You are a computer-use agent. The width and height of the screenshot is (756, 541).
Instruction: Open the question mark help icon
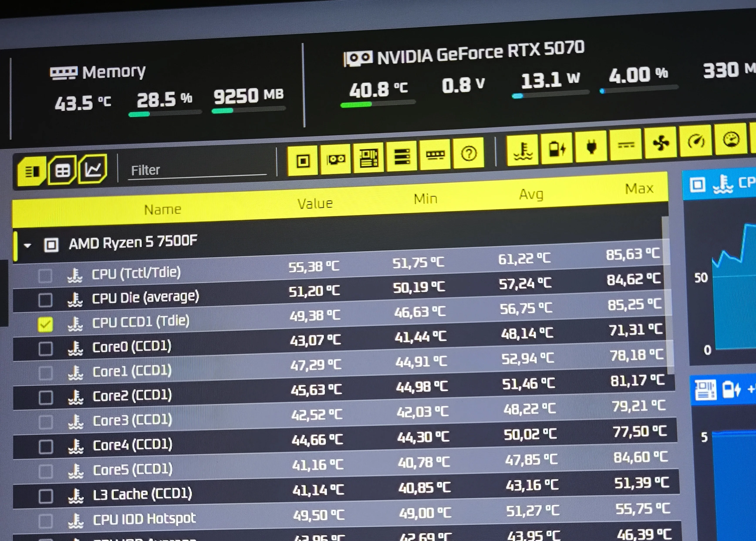[x=469, y=154]
